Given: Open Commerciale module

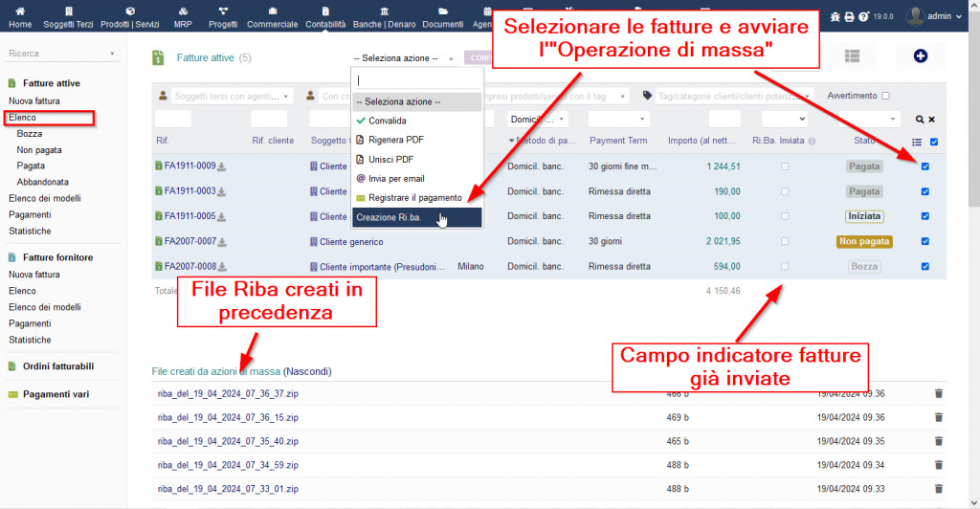Looking at the screenshot, I should (272, 17).
